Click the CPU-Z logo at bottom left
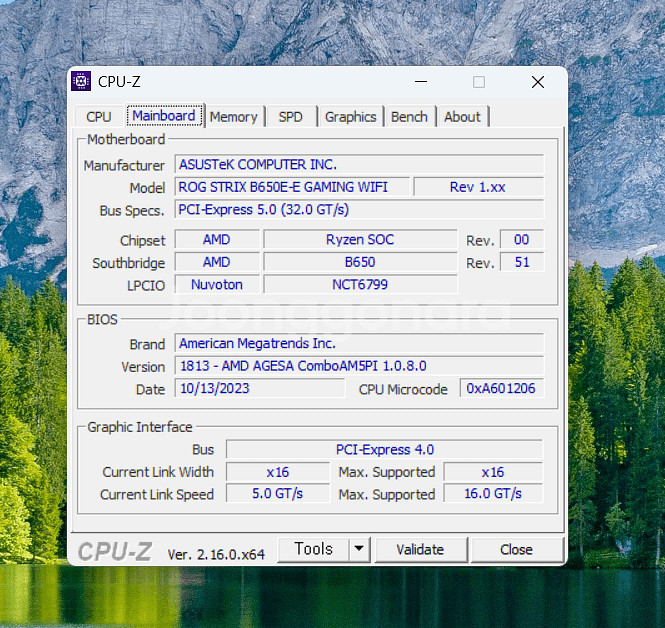The height and width of the screenshot is (628, 665). click(115, 551)
